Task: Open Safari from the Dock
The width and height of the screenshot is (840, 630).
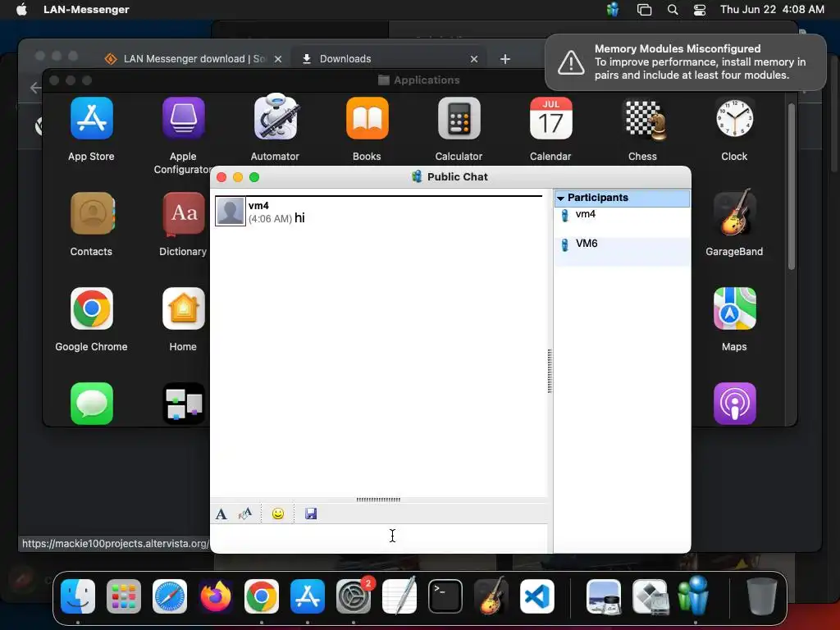Action: tap(170, 596)
